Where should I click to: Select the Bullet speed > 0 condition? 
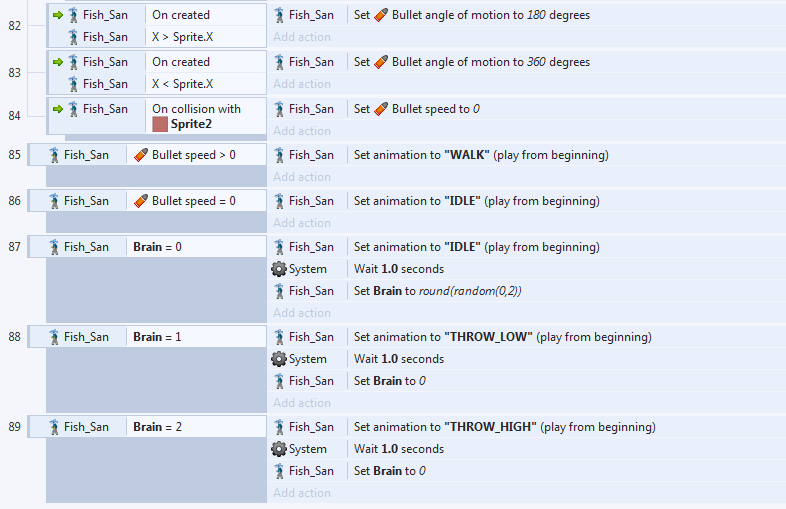pos(194,155)
